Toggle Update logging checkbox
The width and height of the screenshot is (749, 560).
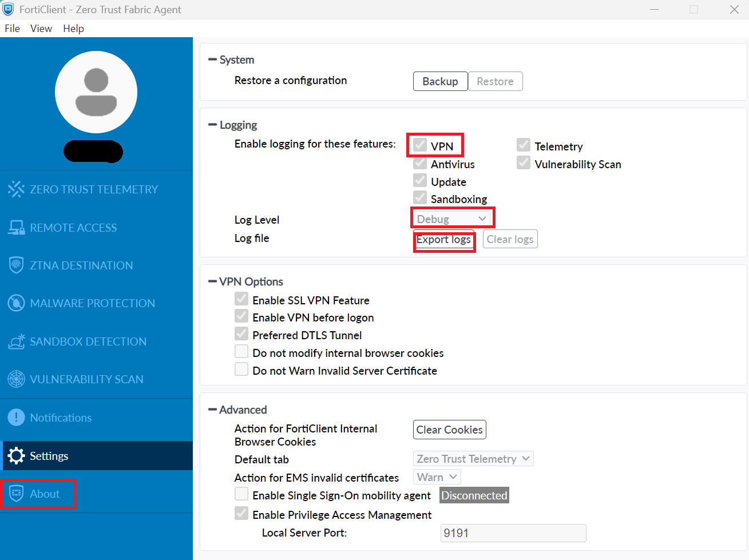(x=420, y=181)
